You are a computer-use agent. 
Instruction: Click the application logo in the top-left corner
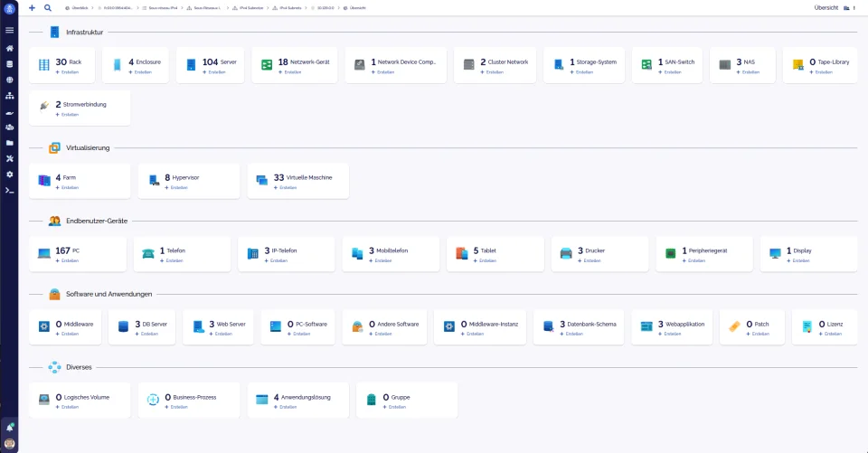(9, 8)
